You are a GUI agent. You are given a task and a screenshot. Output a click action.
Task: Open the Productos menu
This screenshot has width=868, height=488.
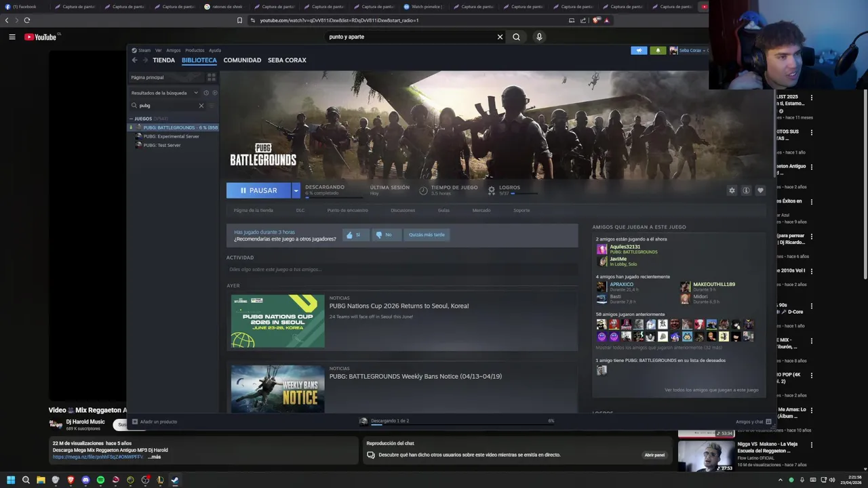(x=195, y=50)
